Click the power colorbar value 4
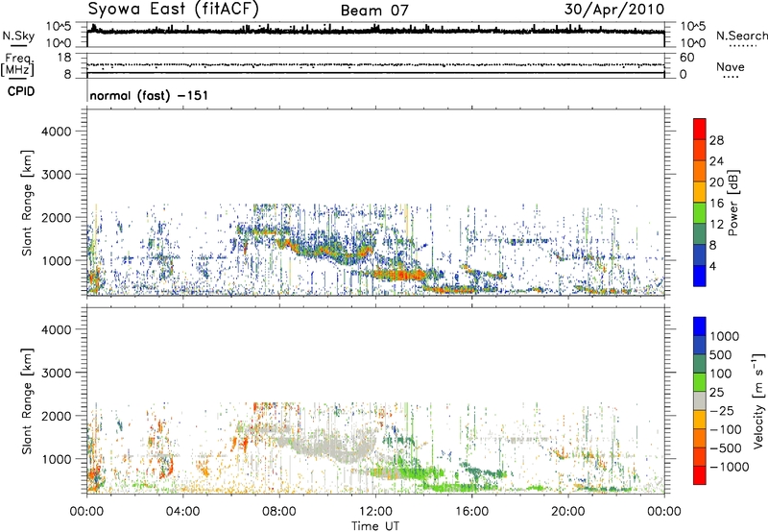 point(712,266)
